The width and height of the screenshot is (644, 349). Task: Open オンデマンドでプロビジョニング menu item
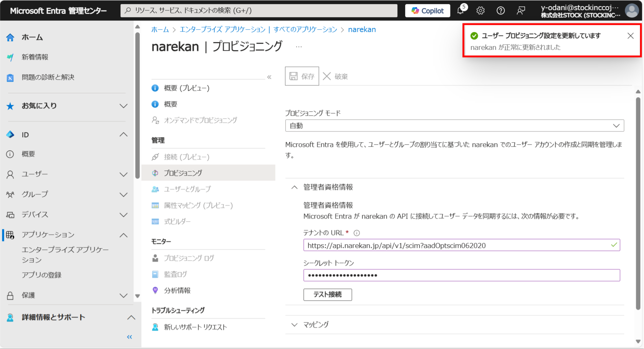(200, 120)
